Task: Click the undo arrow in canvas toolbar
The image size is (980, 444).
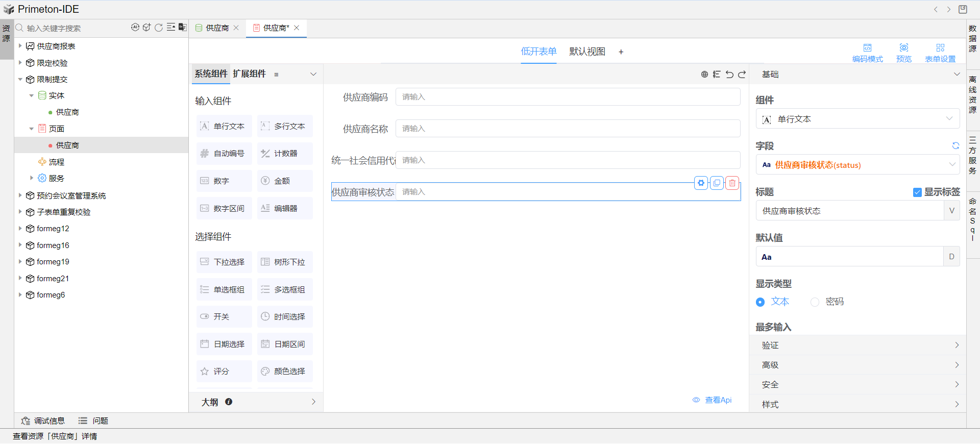Action: point(729,75)
